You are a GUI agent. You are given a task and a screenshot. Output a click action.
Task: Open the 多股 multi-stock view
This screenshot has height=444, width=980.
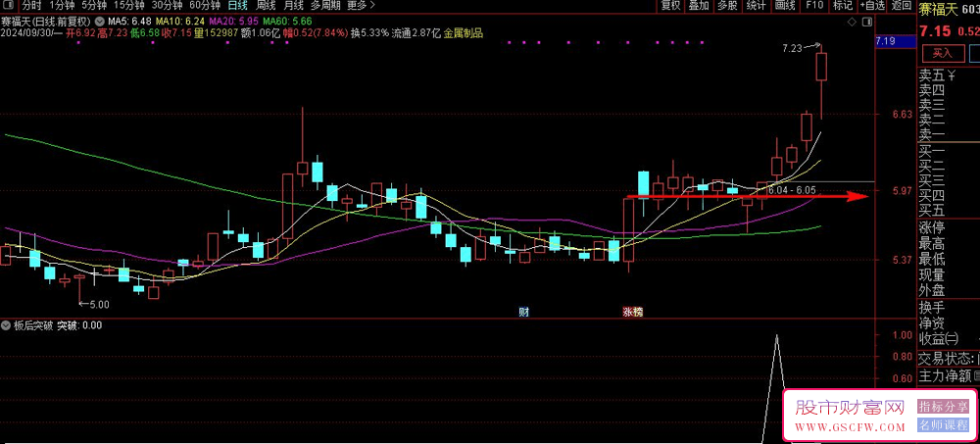click(x=727, y=6)
